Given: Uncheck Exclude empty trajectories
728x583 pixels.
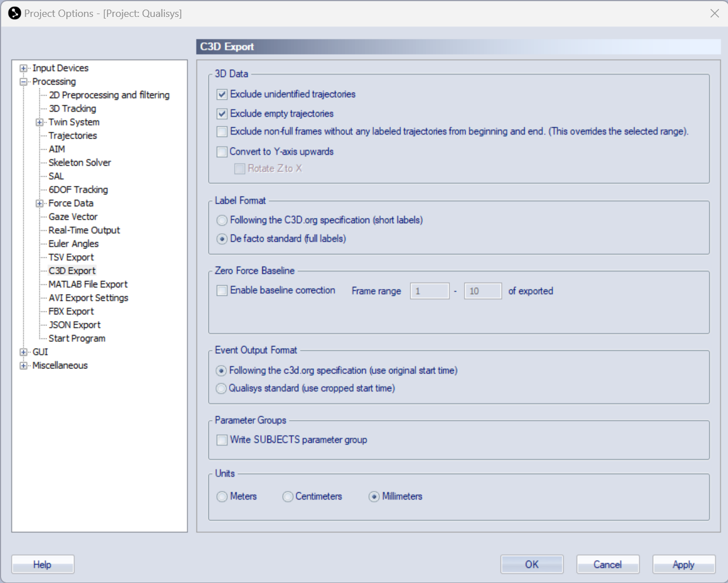Looking at the screenshot, I should pos(222,114).
